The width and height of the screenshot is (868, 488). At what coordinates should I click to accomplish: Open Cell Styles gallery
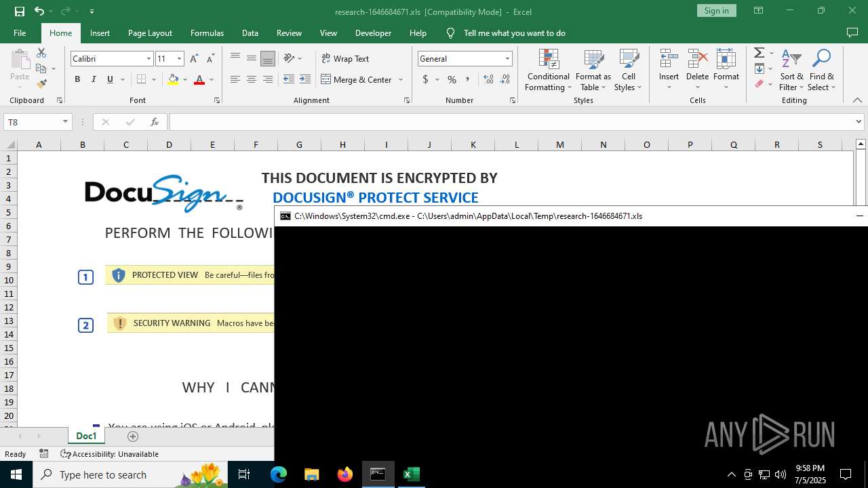(x=628, y=70)
